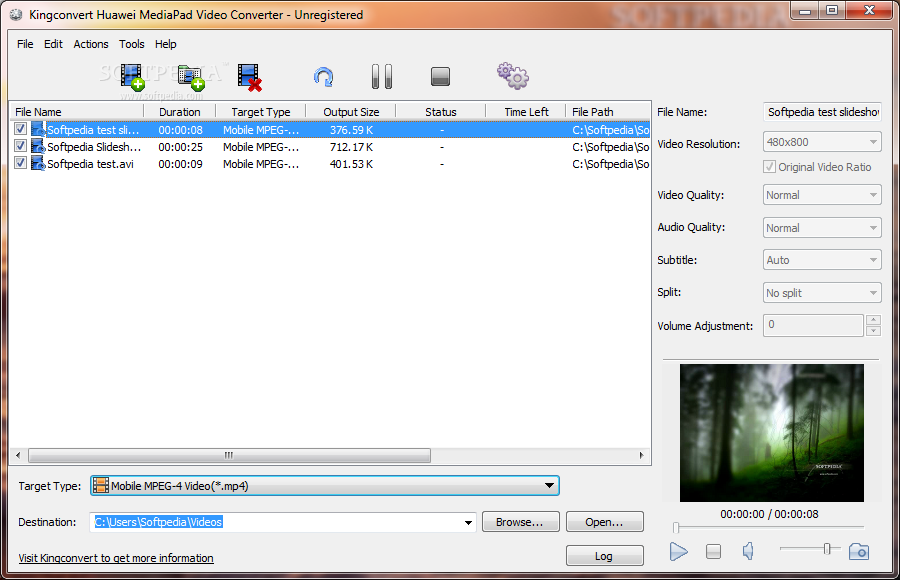Image resolution: width=900 pixels, height=580 pixels.
Task: Play the preview video
Action: coord(678,552)
